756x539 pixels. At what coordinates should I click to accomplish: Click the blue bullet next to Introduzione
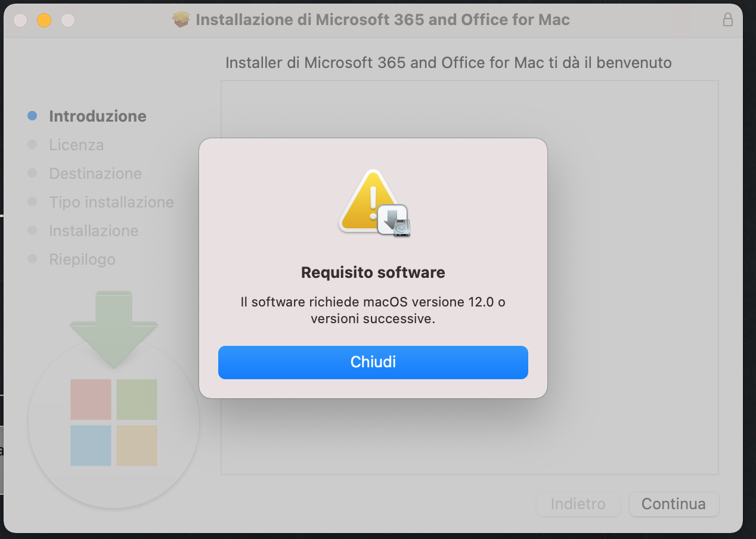click(33, 116)
